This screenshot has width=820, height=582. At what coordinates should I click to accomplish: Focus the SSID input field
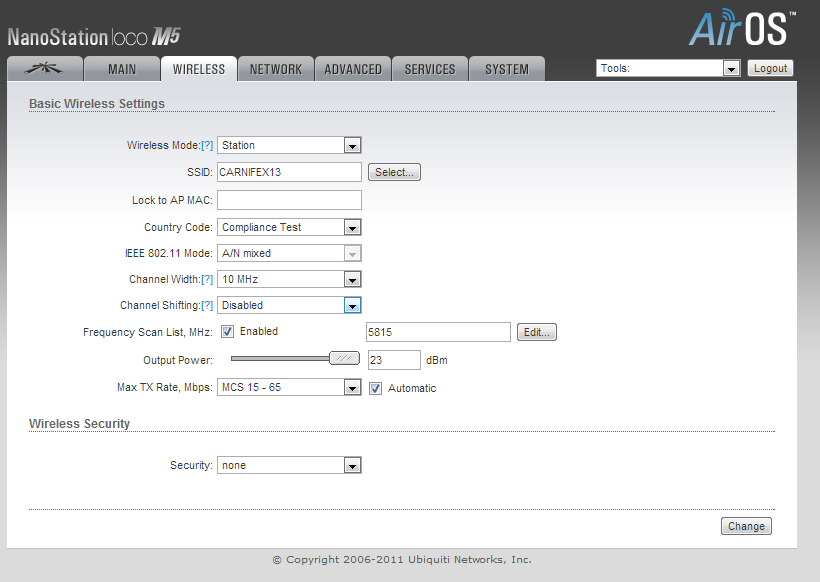(x=289, y=172)
